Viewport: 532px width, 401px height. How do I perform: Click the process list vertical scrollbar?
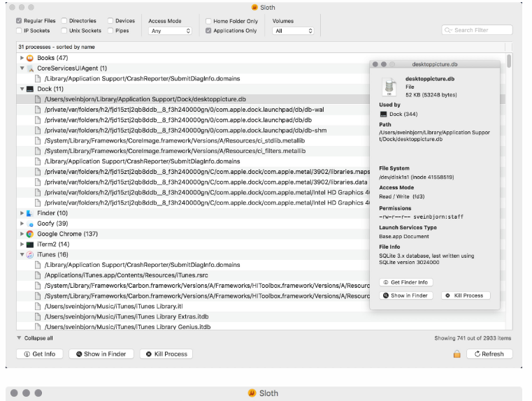coord(508,61)
